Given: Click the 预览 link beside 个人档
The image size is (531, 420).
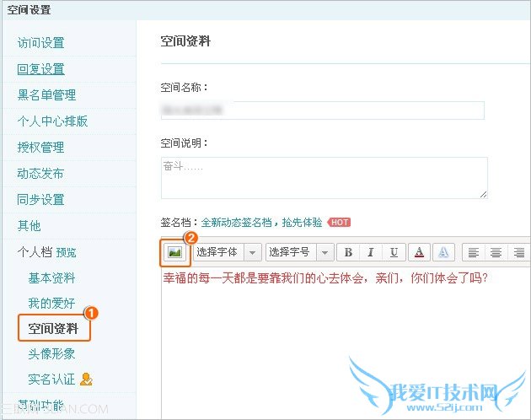Looking at the screenshot, I should pyautogui.click(x=66, y=253).
